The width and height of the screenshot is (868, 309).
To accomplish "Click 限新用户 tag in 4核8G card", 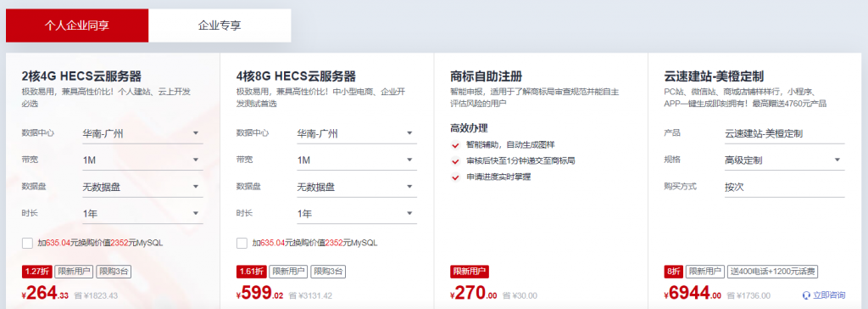I will pos(289,272).
